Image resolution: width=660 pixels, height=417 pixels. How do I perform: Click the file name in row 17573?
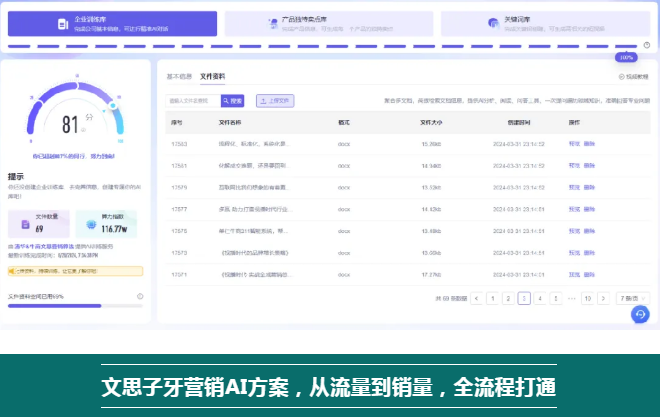255,253
